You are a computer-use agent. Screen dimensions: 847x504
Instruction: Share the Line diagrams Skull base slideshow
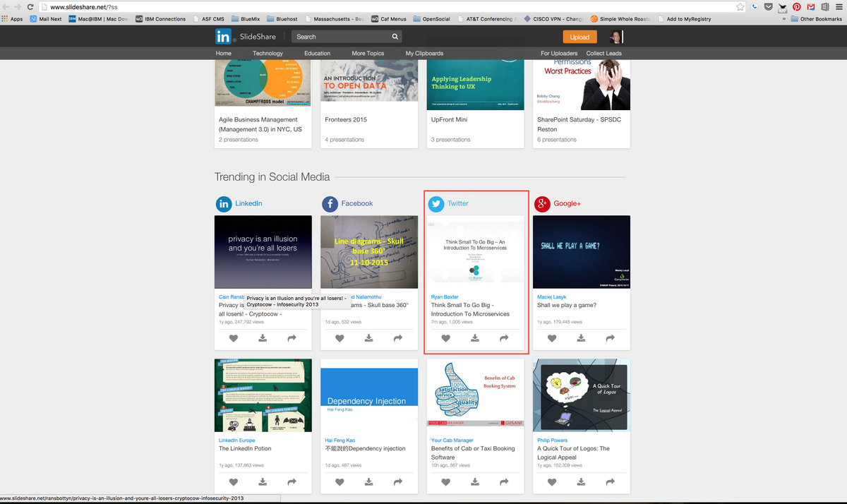tap(397, 338)
